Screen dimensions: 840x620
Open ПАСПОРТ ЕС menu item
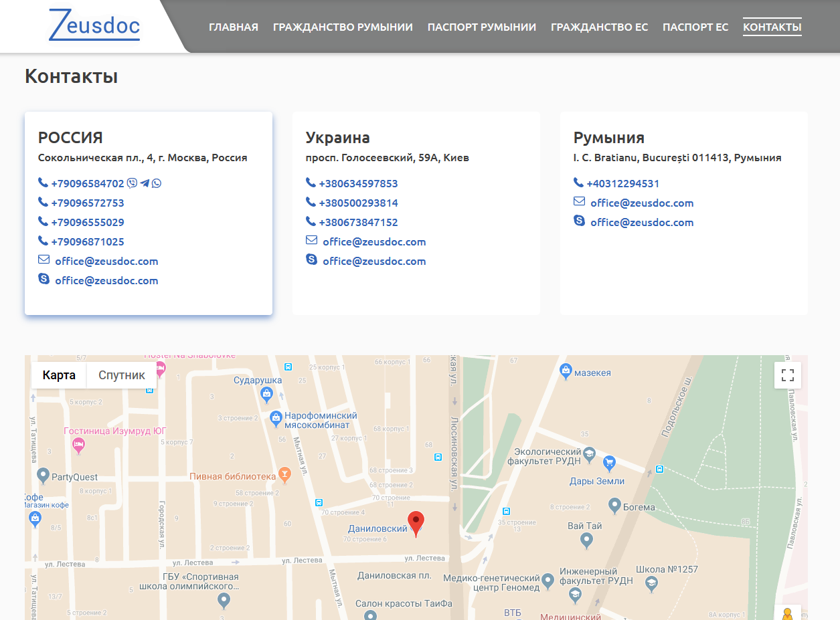click(695, 27)
